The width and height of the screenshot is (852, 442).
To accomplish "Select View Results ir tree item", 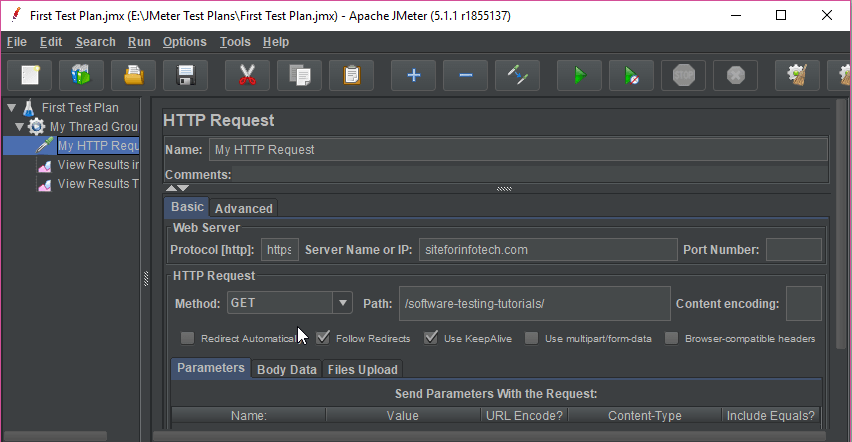I will click(98, 165).
